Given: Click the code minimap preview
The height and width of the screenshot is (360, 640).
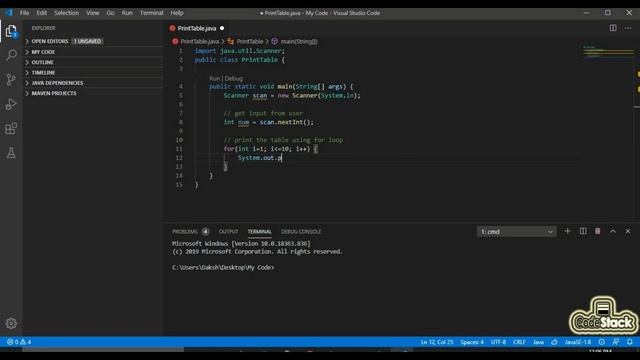Looking at the screenshot, I should 608,52.
